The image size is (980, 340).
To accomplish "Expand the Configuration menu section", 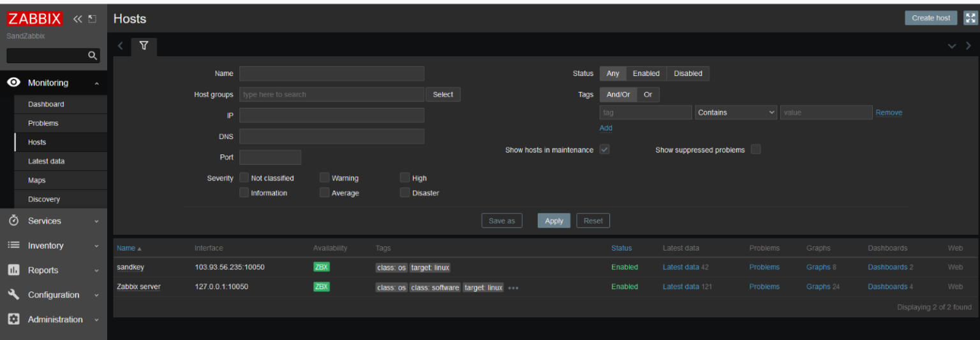I will 54,295.
